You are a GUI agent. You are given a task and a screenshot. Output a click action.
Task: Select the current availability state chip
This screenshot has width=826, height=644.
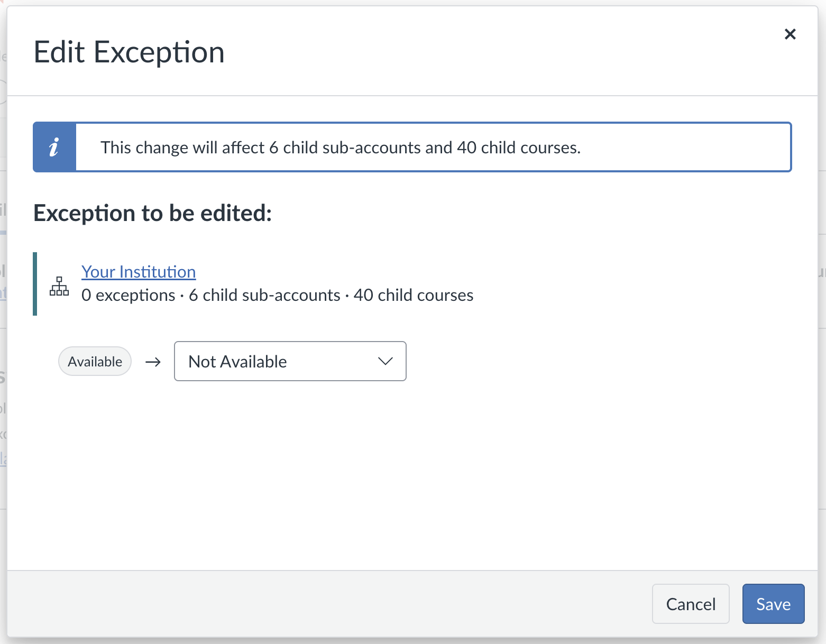(95, 361)
